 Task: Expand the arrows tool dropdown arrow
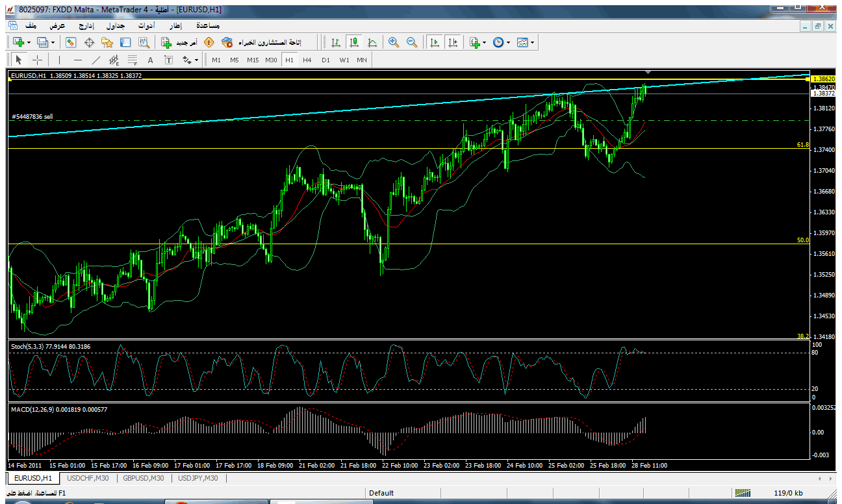point(197,60)
